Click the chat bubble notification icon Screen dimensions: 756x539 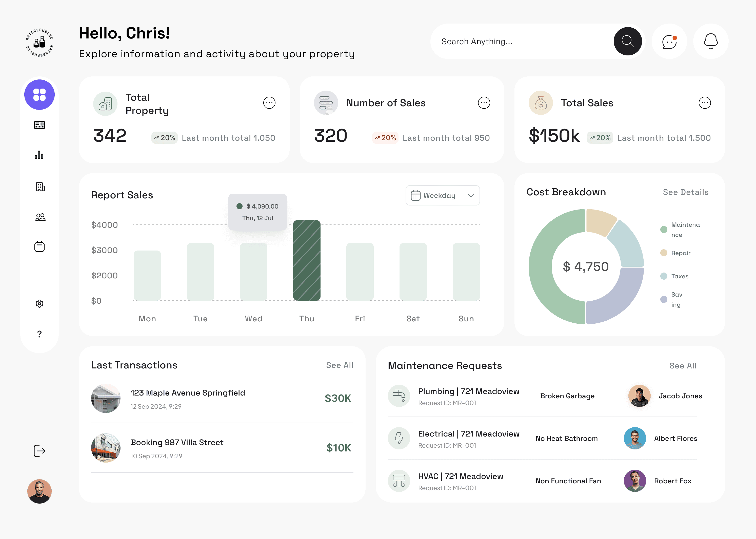tap(669, 41)
